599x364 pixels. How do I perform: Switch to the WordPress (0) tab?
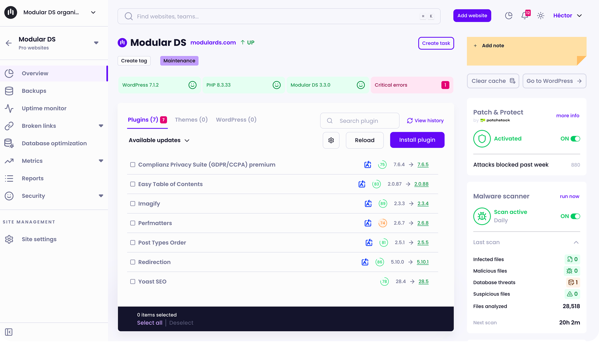(x=236, y=120)
